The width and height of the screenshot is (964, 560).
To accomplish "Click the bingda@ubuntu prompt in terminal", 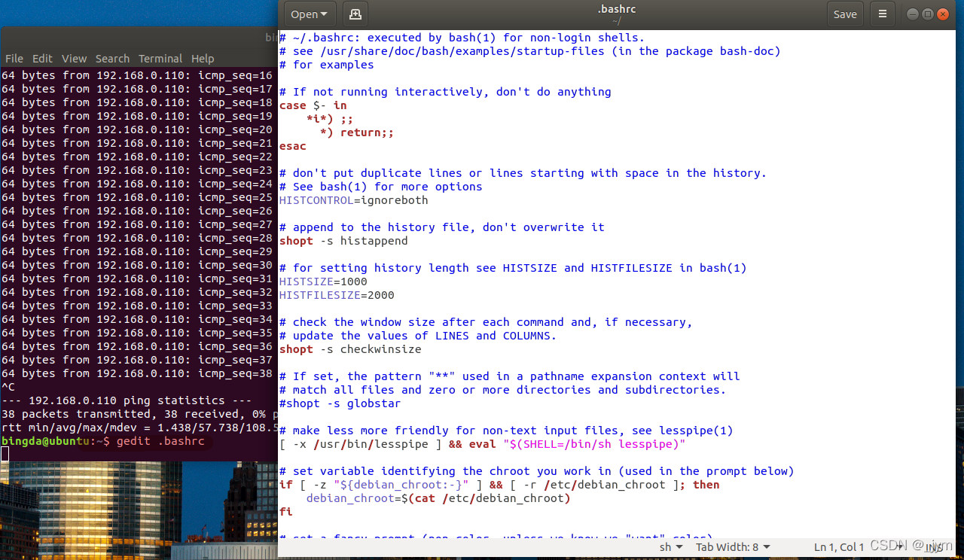I will click(56, 441).
